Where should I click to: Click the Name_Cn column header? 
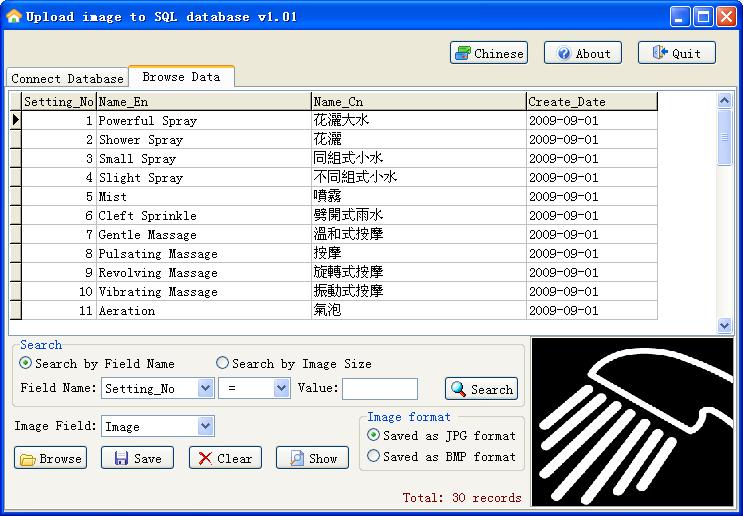coord(419,101)
